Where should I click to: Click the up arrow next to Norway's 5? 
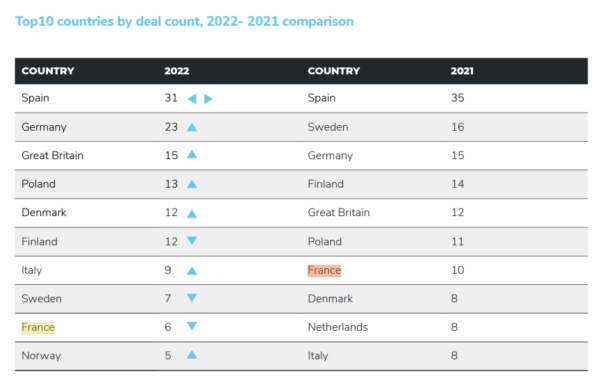click(192, 355)
